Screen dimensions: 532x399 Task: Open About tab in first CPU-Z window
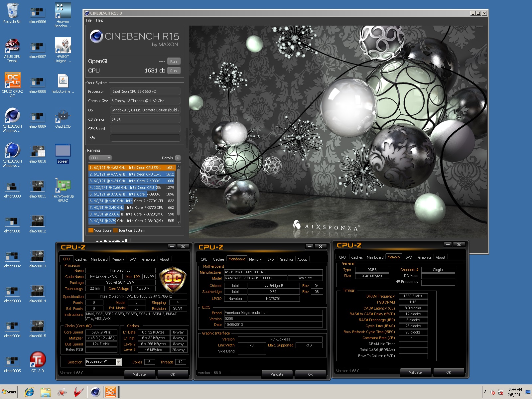pyautogui.click(x=165, y=259)
